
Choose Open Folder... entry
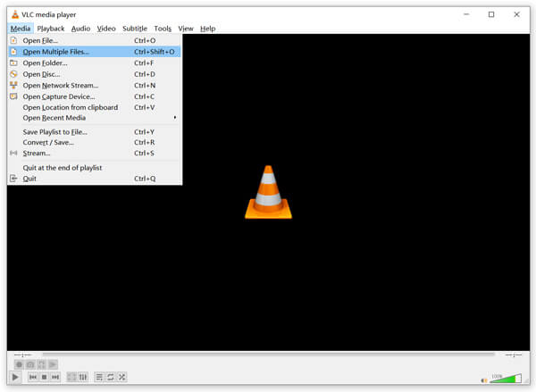[x=94, y=63]
